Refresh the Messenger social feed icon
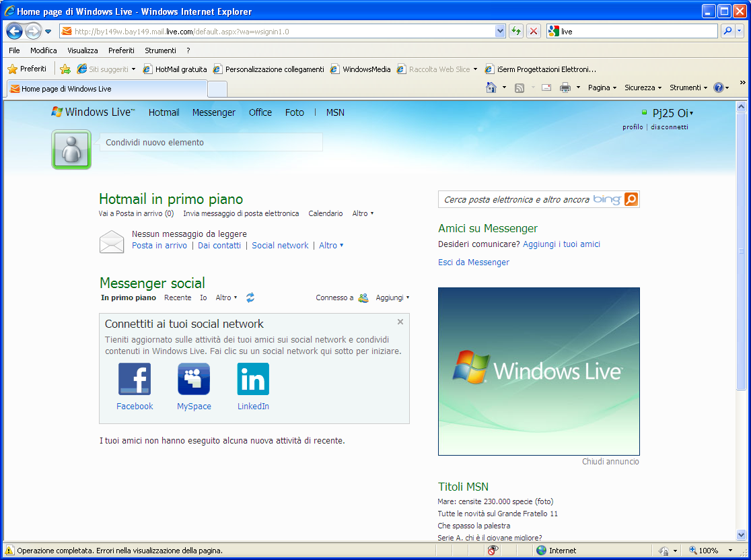Screen dimensions: 751x560 point(250,297)
